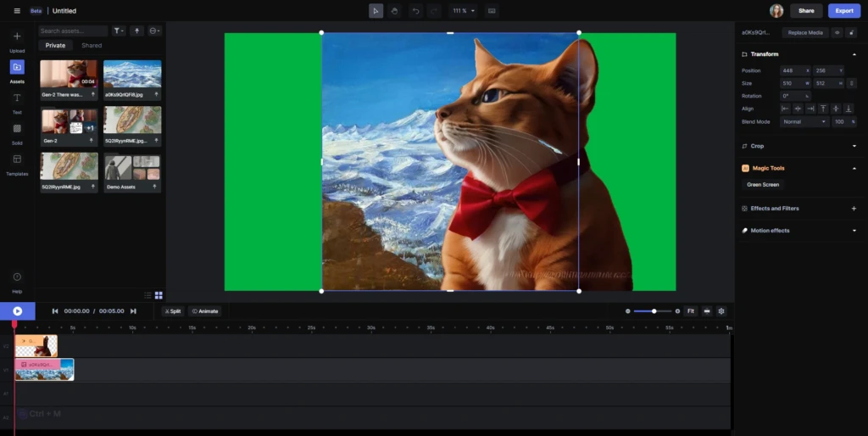Align layer horizontal center
This screenshot has height=436, width=868.
pos(798,109)
